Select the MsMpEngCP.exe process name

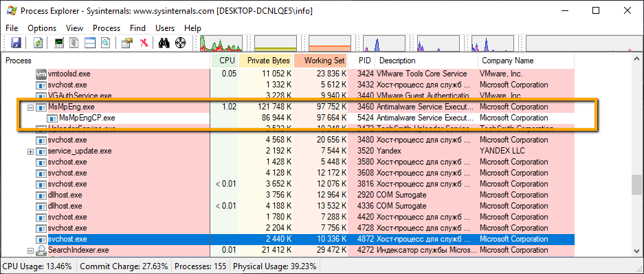tap(87, 118)
